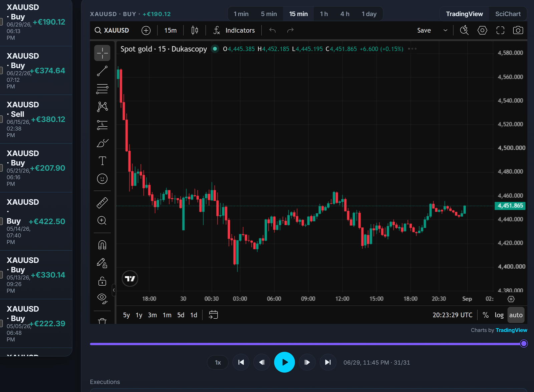
Task: Toggle auto scale mode
Action: 516,315
